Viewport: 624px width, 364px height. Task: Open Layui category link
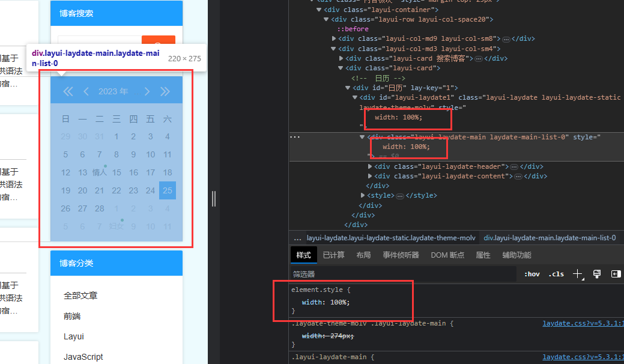point(74,336)
